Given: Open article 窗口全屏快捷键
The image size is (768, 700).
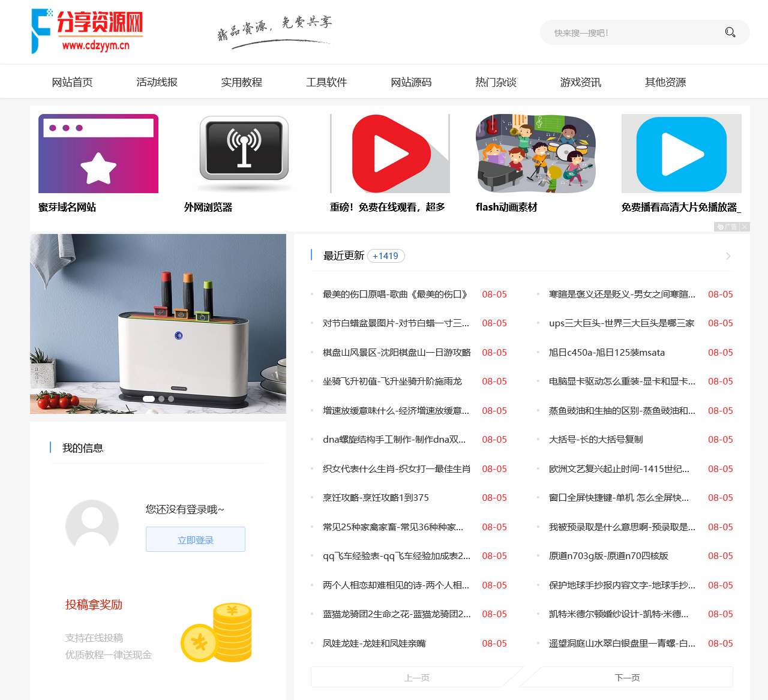Looking at the screenshot, I should (x=619, y=498).
